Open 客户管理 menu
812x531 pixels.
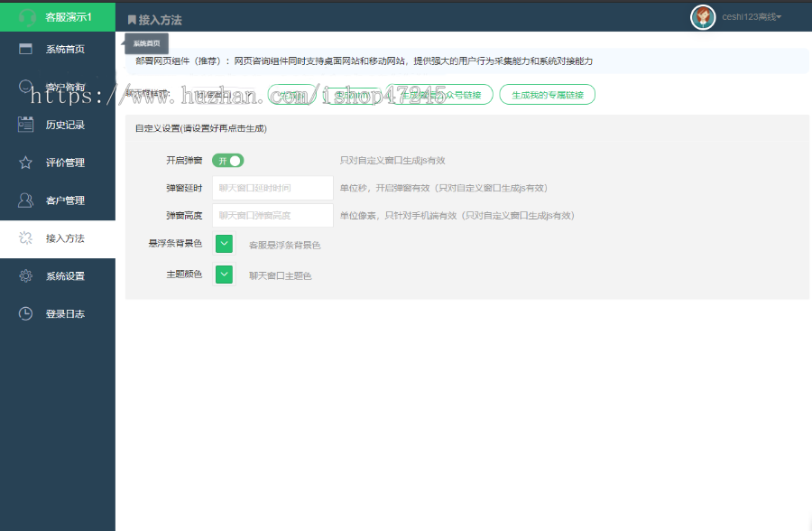[x=58, y=200]
